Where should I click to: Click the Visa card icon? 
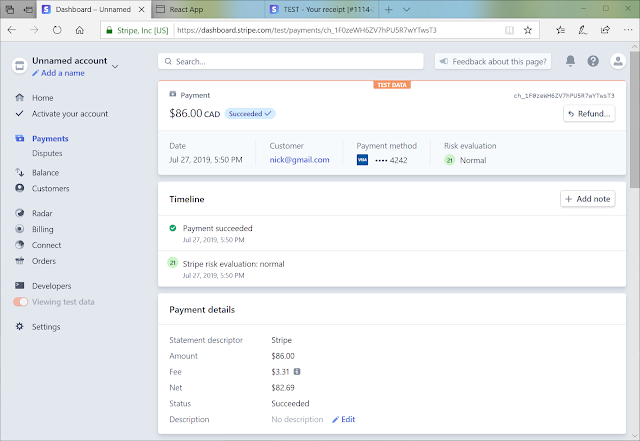(362, 160)
